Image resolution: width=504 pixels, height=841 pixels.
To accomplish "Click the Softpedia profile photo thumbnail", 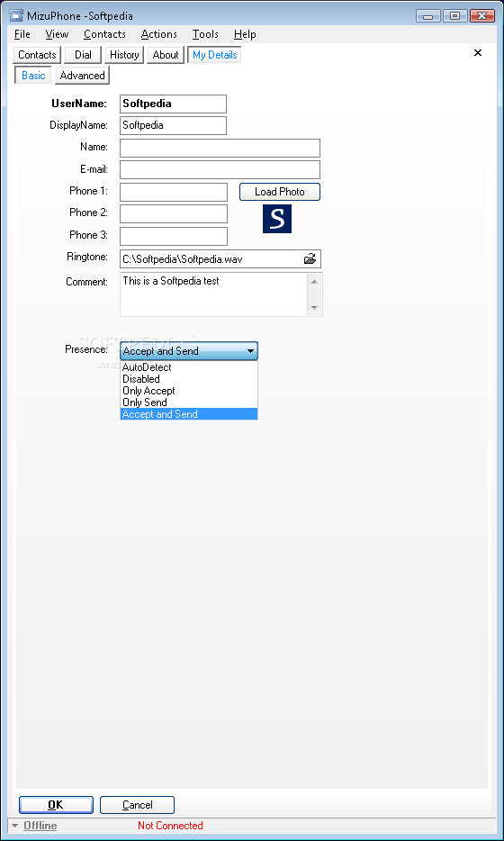I will pos(276,219).
